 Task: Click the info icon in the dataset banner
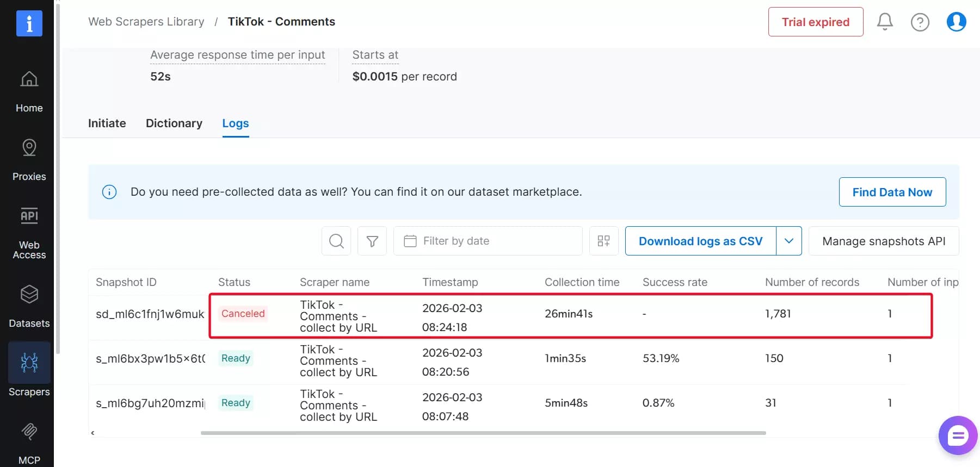click(109, 192)
